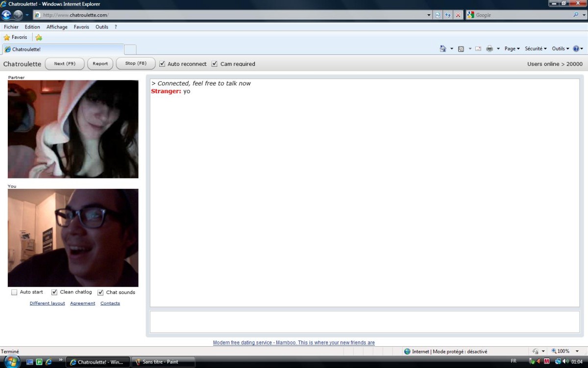The height and width of the screenshot is (368, 588).
Task: Disable the Chat sounds checkbox
Action: pyautogui.click(x=100, y=292)
